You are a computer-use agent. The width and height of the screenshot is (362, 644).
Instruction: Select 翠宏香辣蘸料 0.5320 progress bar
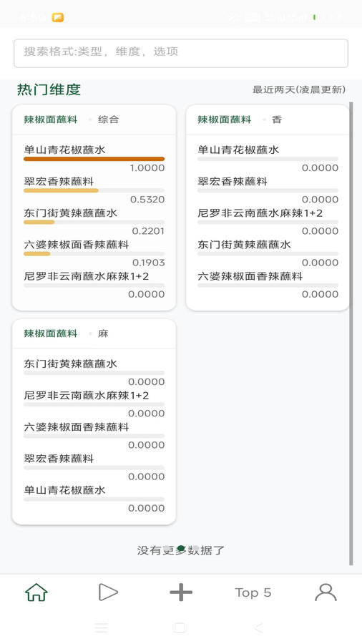pos(94,190)
